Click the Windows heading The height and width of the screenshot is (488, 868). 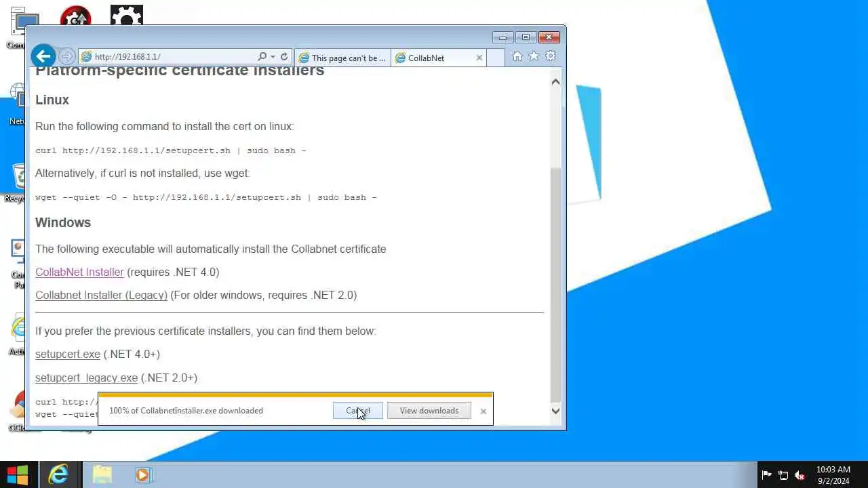click(63, 222)
